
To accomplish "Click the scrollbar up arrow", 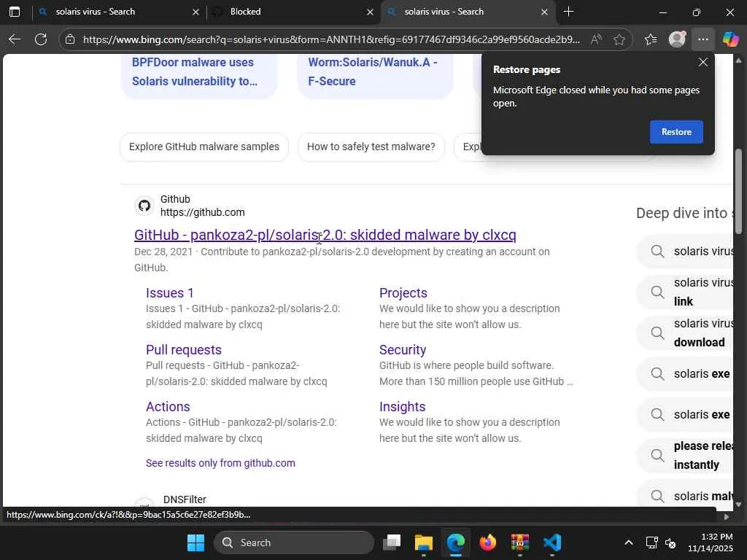I will [x=738, y=61].
